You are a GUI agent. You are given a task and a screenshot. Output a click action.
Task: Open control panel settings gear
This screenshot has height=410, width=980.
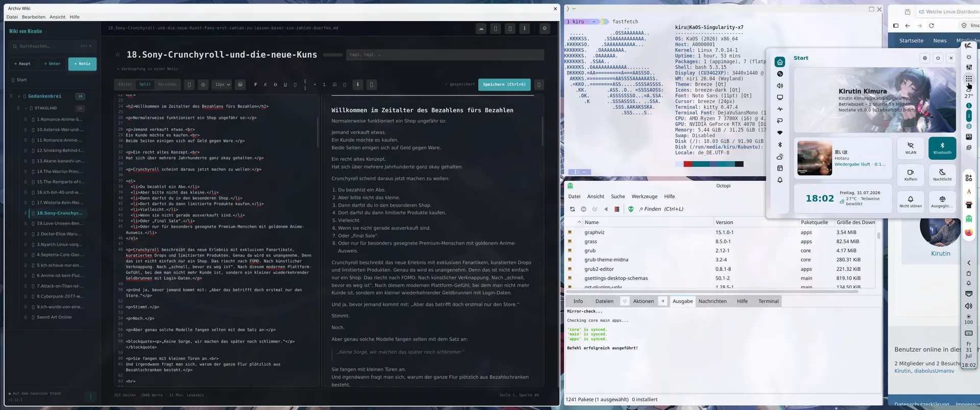pyautogui.click(x=925, y=58)
